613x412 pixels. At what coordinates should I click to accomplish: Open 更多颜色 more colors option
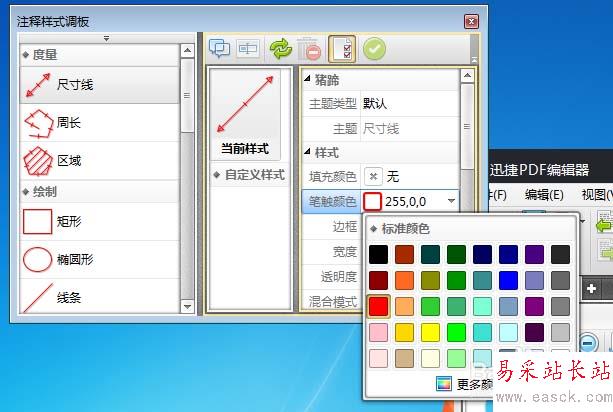tap(465, 384)
